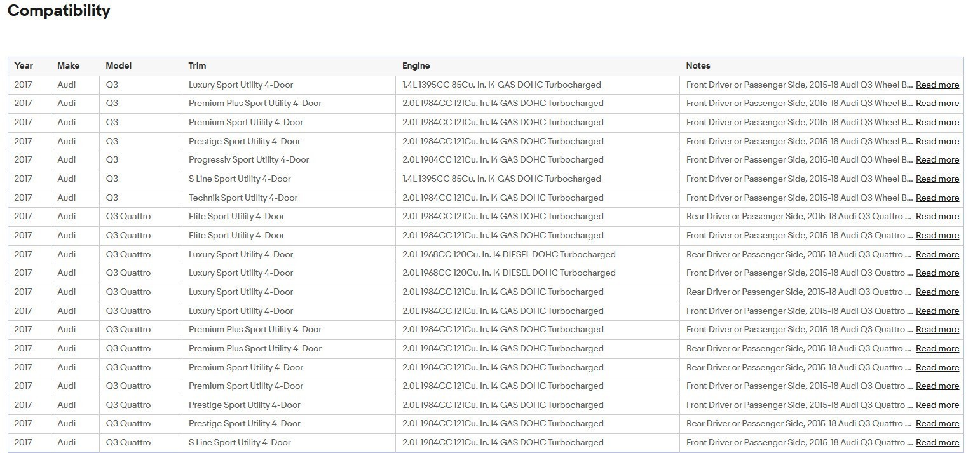Open Read more for Q3 Quattro S Line row
This screenshot has height=453, width=980.
pyautogui.click(x=937, y=442)
